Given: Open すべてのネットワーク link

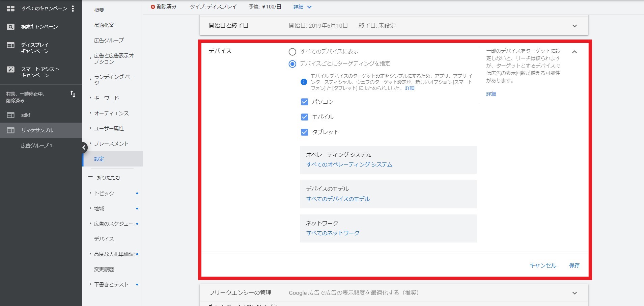Looking at the screenshot, I should tap(333, 233).
